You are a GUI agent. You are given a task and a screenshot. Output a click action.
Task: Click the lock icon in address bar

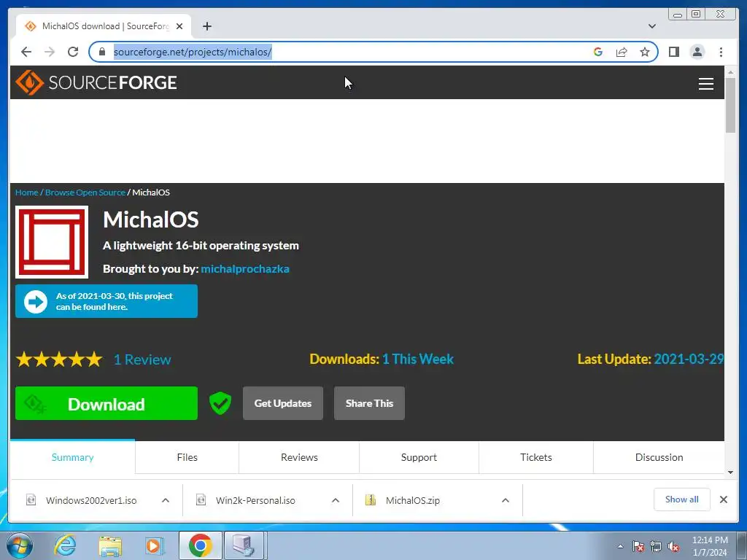tap(101, 52)
